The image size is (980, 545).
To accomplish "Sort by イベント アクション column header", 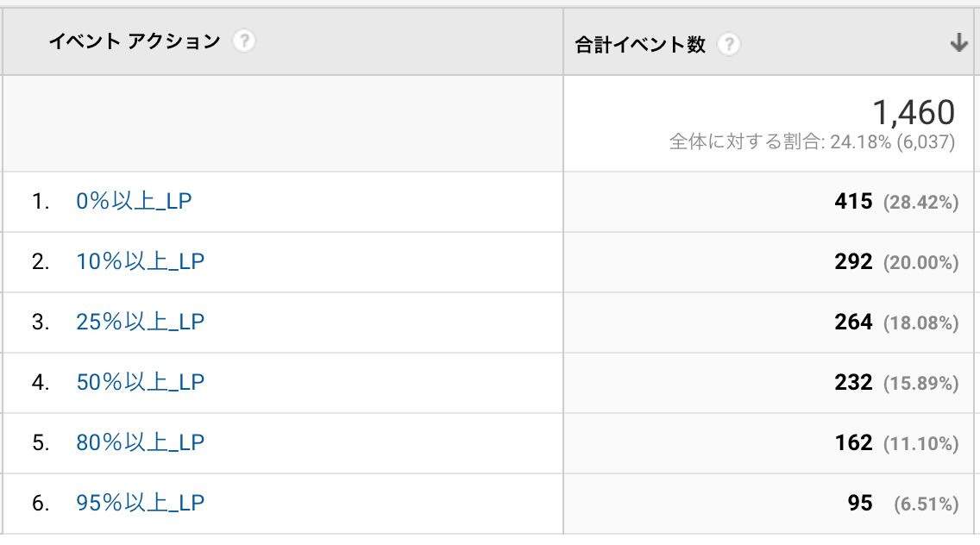I will pyautogui.click(x=135, y=41).
